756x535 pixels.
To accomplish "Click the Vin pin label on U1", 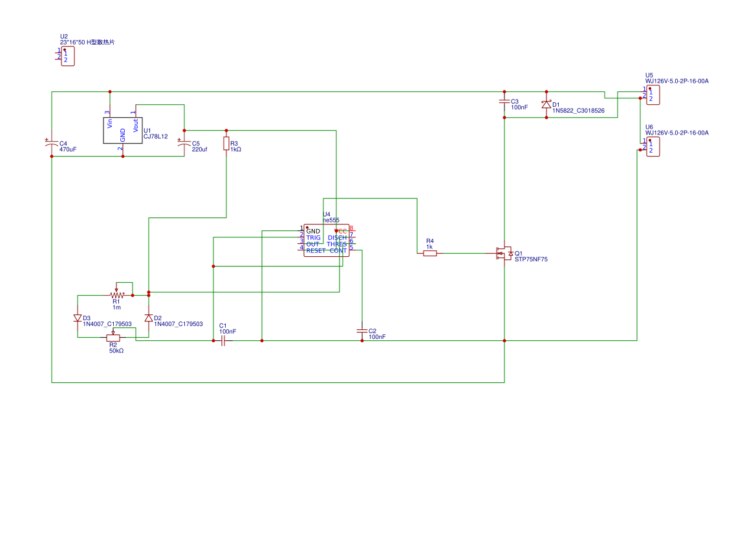I will (110, 124).
